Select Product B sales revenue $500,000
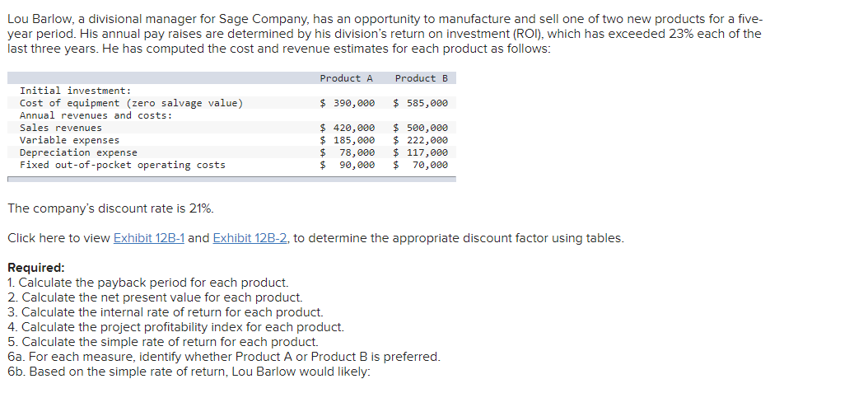The width and height of the screenshot is (868, 393). pyautogui.click(x=421, y=128)
